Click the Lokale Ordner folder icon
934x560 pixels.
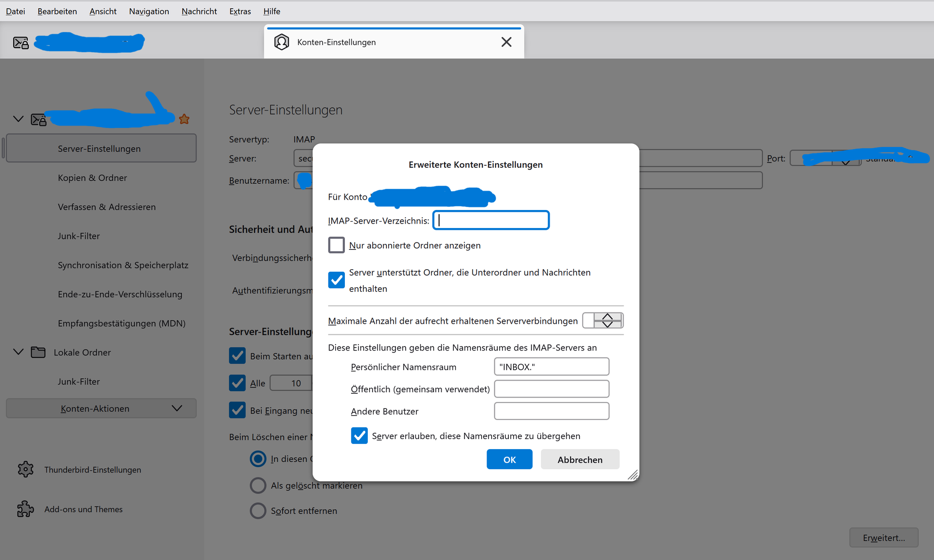[38, 352]
